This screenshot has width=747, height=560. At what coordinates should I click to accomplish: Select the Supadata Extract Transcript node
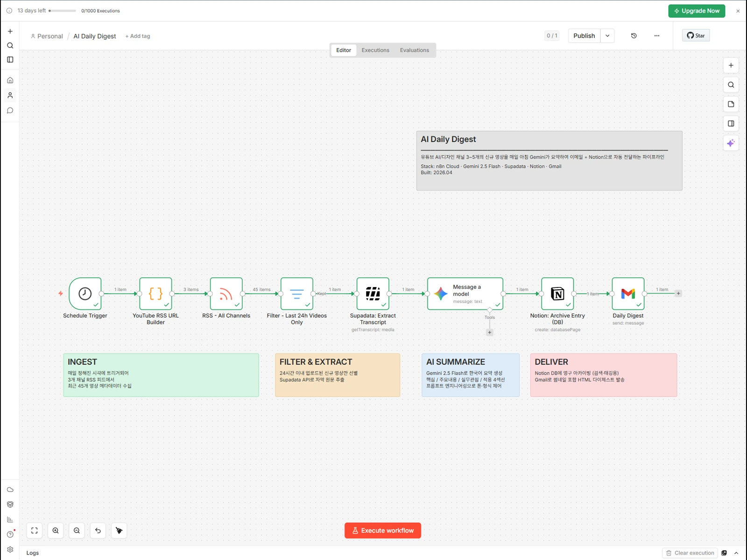point(373,294)
